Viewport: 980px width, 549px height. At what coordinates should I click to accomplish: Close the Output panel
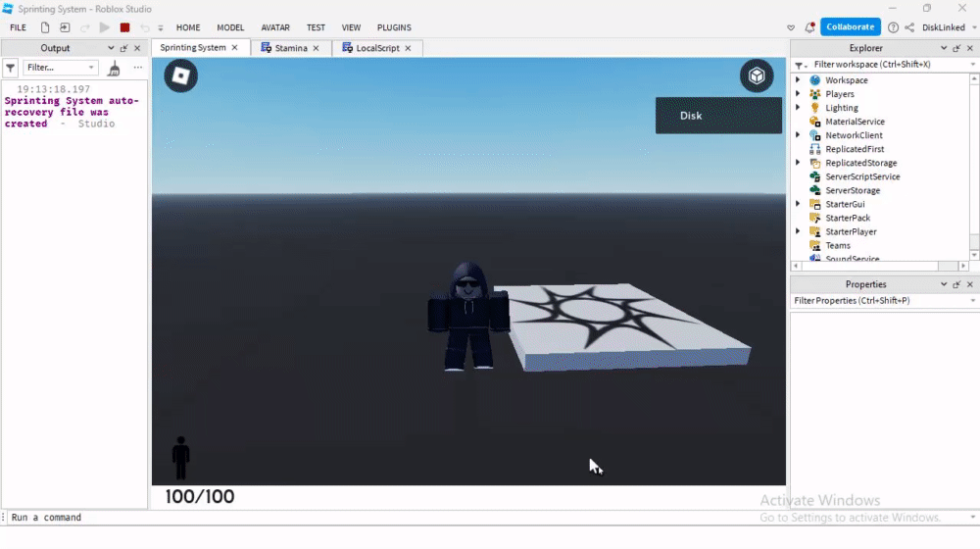coord(137,48)
